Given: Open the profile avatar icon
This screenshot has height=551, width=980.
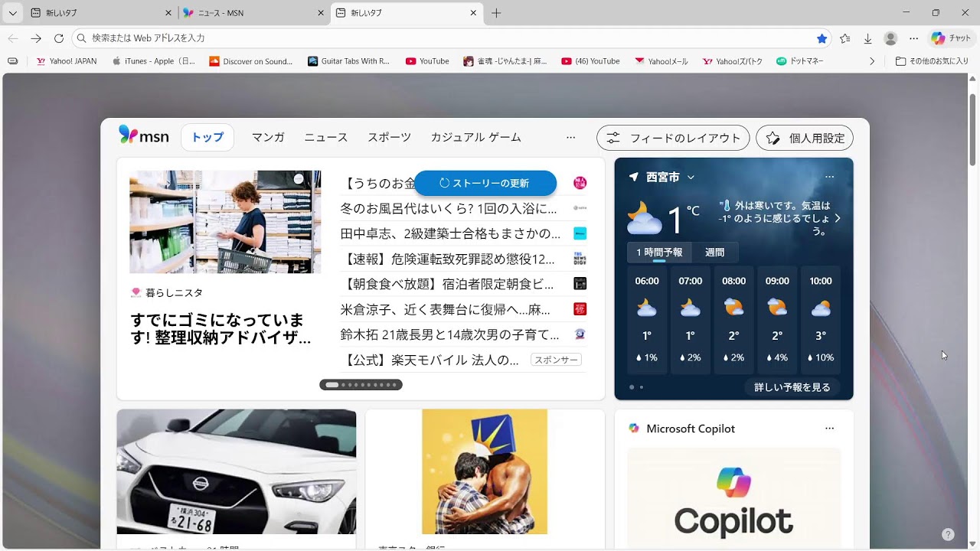Looking at the screenshot, I should [x=890, y=38].
